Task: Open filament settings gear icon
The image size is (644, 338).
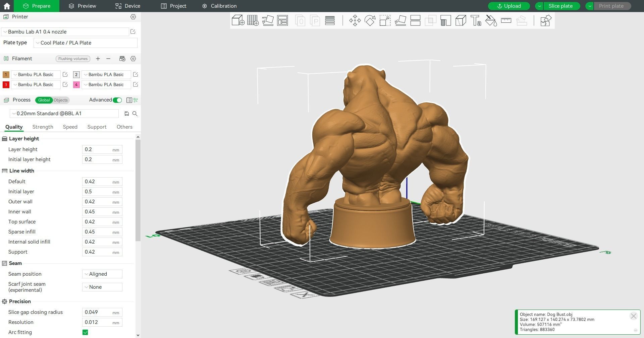Action: 133,59
